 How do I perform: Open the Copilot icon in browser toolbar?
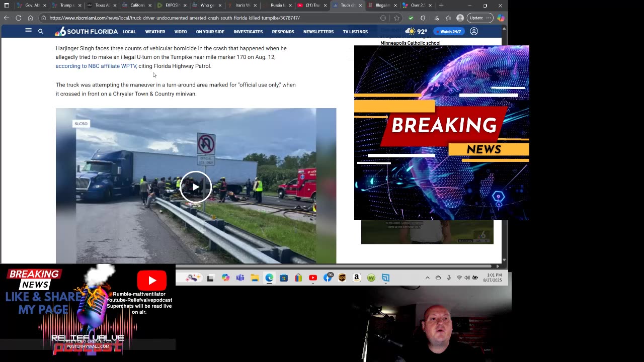[x=501, y=18]
